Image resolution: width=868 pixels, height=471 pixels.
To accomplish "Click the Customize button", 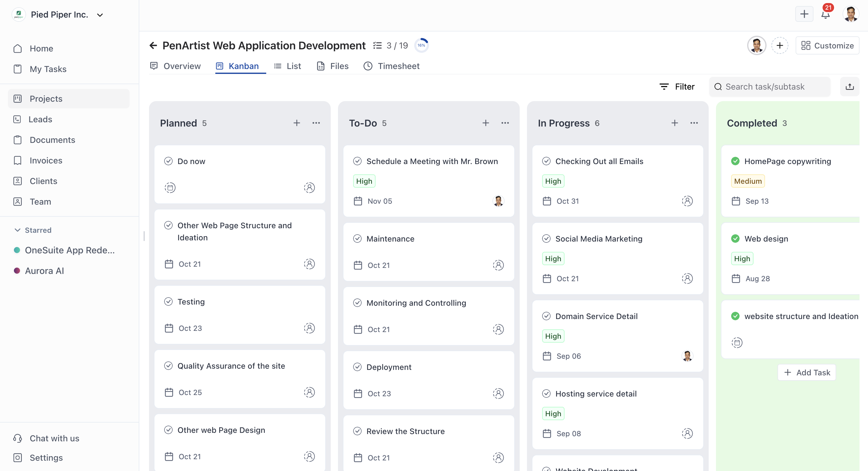I will coord(827,45).
